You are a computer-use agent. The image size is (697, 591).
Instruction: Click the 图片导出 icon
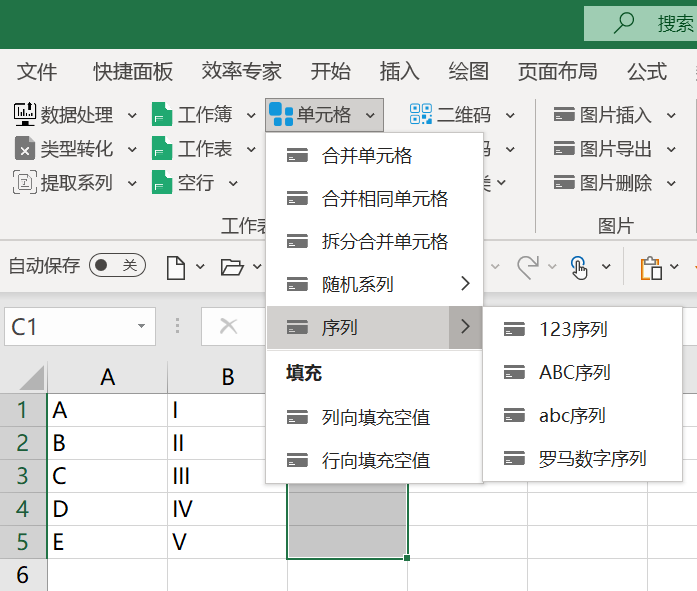click(564, 148)
